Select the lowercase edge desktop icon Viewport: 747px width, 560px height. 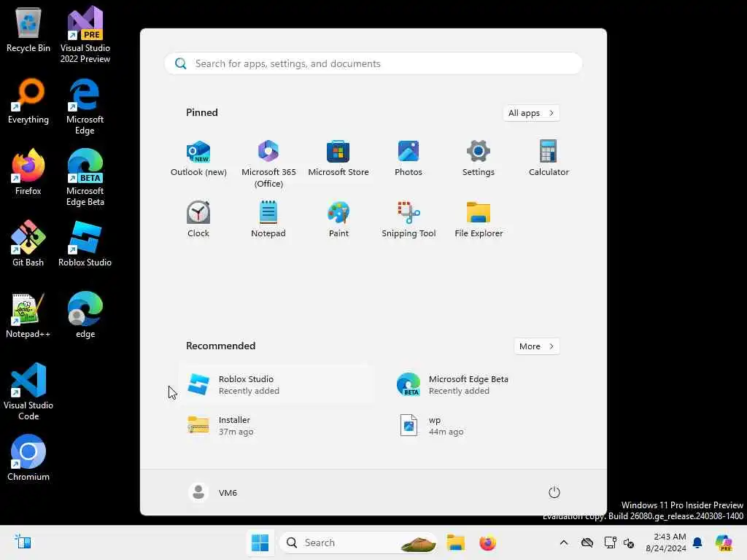point(85,315)
